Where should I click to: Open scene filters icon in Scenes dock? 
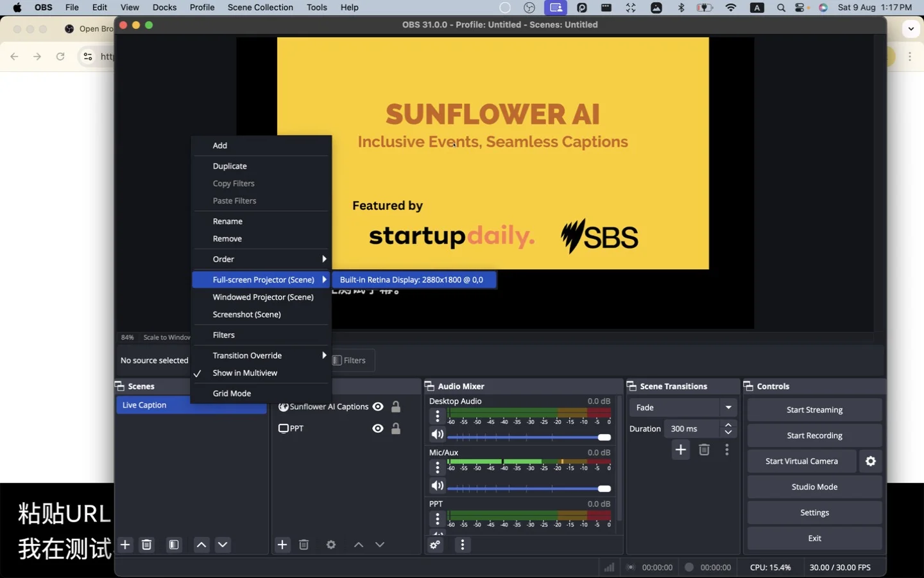click(x=174, y=545)
